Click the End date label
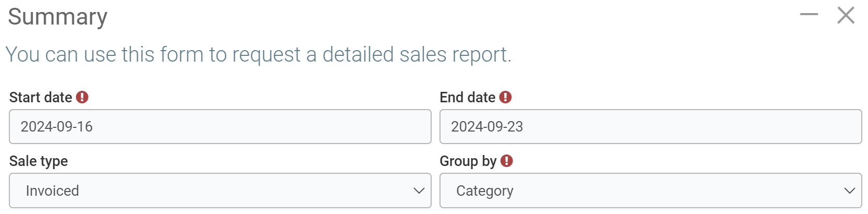The height and width of the screenshot is (214, 868). pos(467,98)
